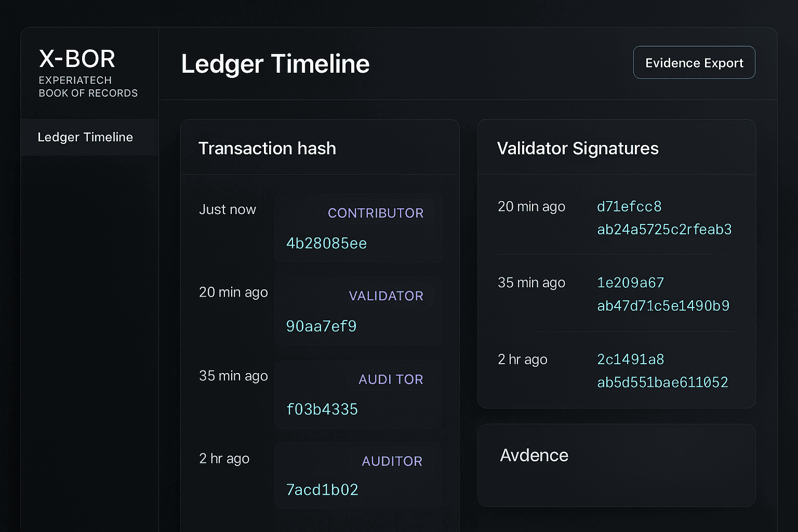Screen dimensions: 798x532
Task: Open the CONTRIBUTOR transaction entry
Action: coord(358,228)
